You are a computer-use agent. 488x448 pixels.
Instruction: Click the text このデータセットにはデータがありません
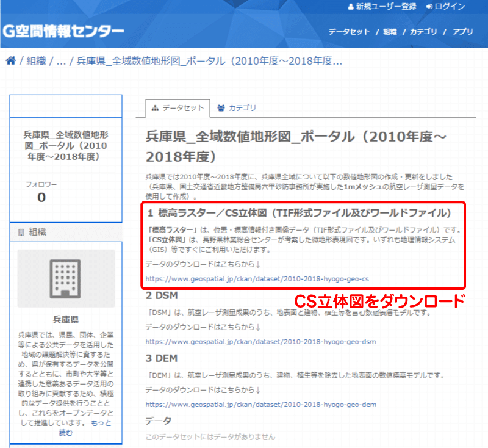tap(210, 437)
